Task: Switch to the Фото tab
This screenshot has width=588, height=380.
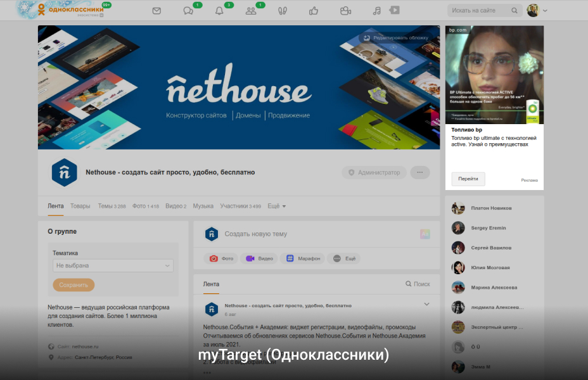Action: tap(146, 206)
